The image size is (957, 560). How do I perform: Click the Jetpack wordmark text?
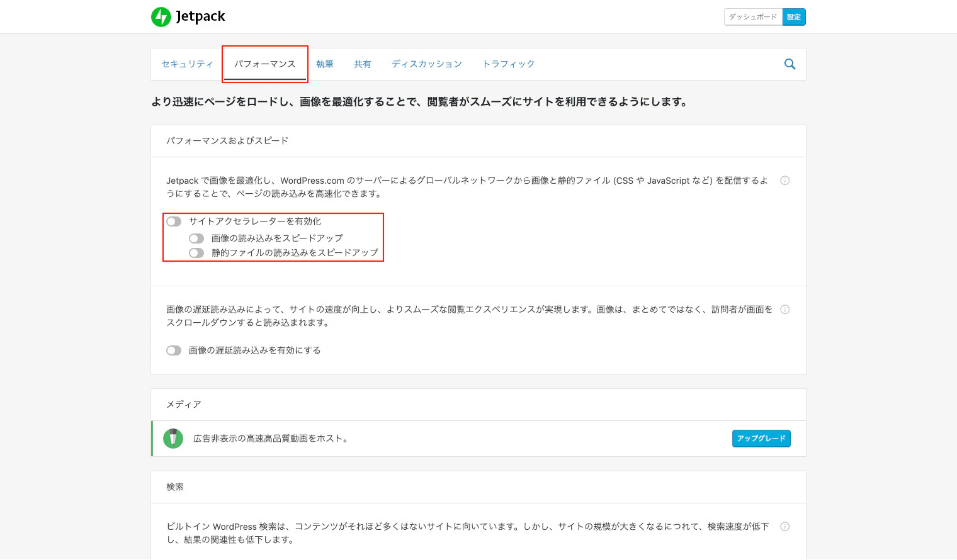(200, 17)
